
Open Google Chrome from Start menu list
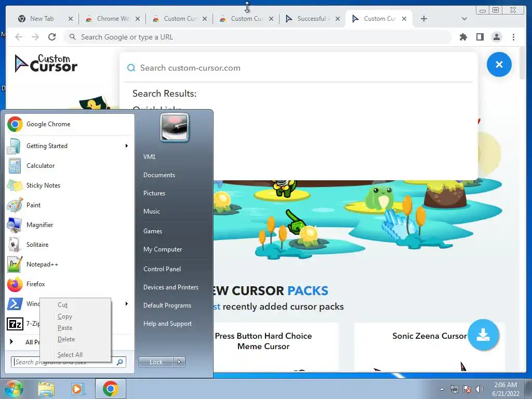point(70,124)
